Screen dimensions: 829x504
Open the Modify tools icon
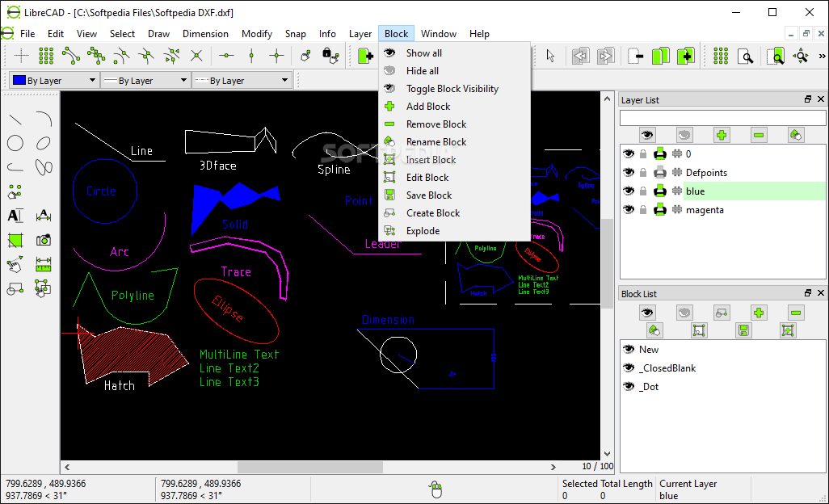tap(15, 264)
